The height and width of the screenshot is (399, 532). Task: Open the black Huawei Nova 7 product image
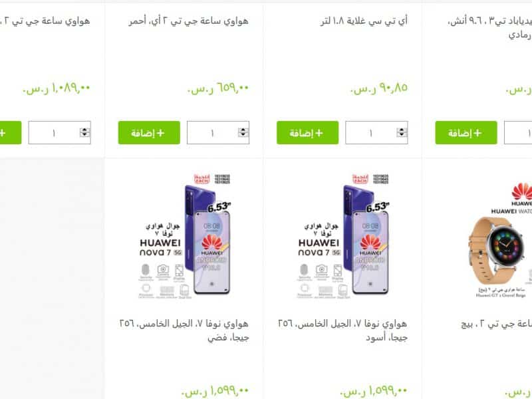[342, 236]
